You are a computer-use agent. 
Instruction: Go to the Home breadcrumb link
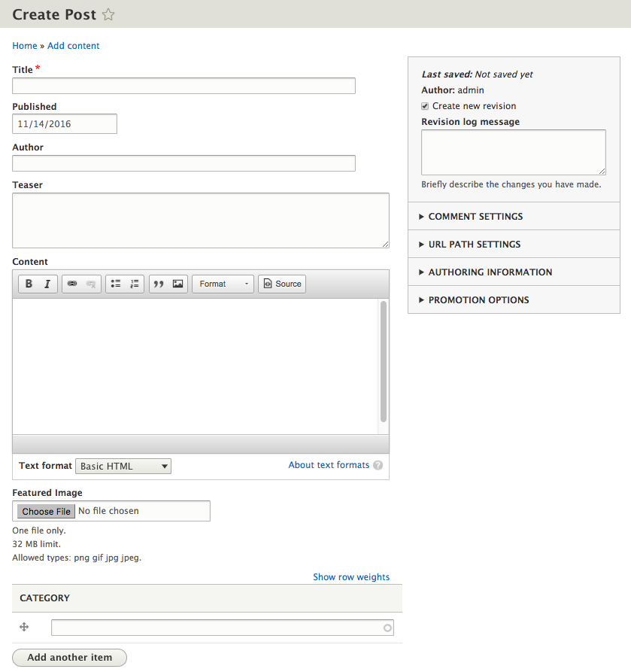click(x=25, y=46)
